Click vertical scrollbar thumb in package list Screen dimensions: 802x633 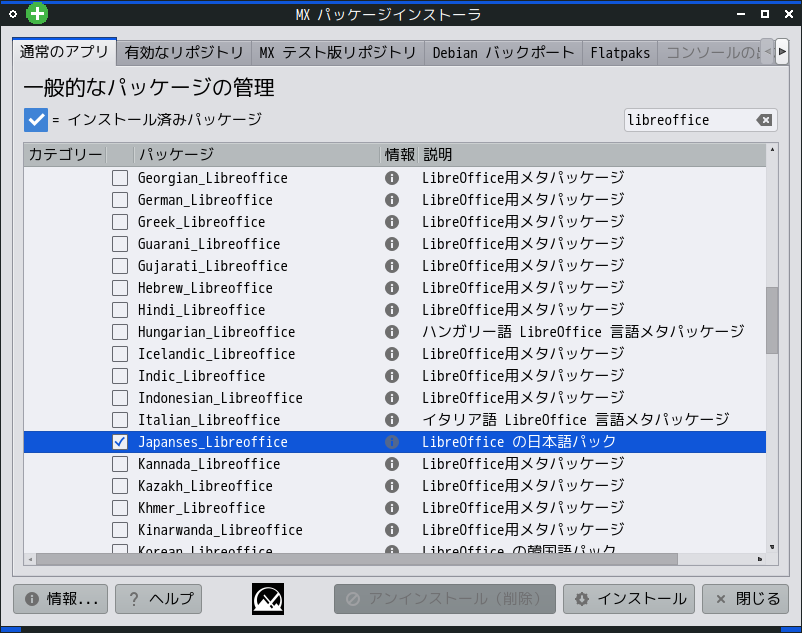[772, 320]
